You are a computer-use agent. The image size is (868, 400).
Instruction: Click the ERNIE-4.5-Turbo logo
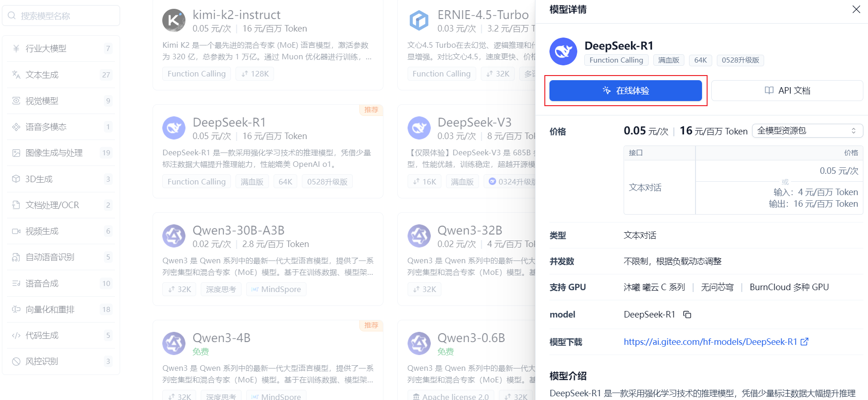419,20
